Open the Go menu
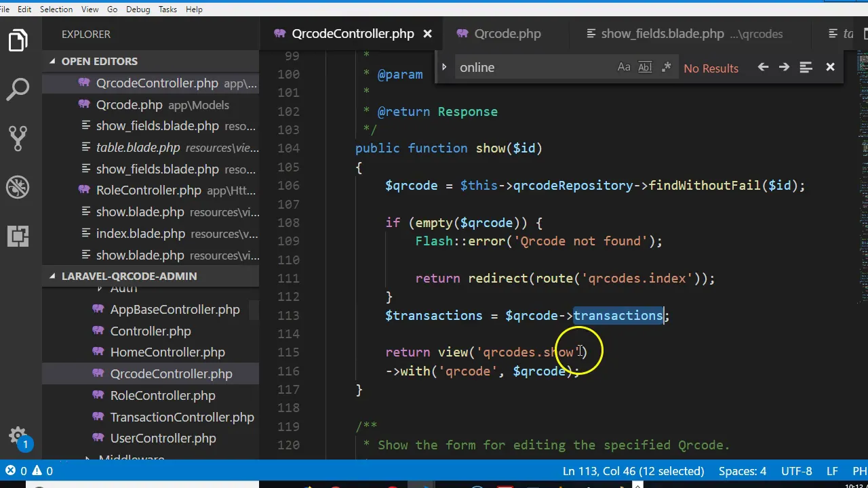The image size is (868, 488). 112,9
